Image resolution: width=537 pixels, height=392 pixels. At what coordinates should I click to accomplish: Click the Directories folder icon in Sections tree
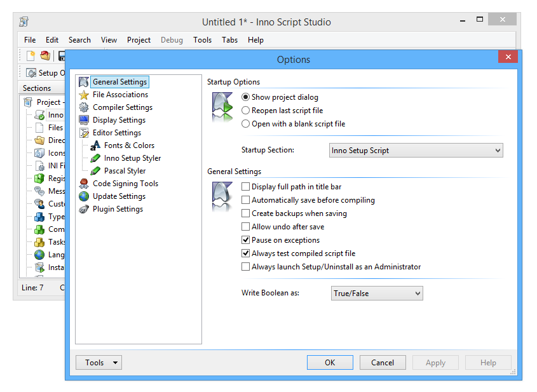pyautogui.click(x=39, y=140)
